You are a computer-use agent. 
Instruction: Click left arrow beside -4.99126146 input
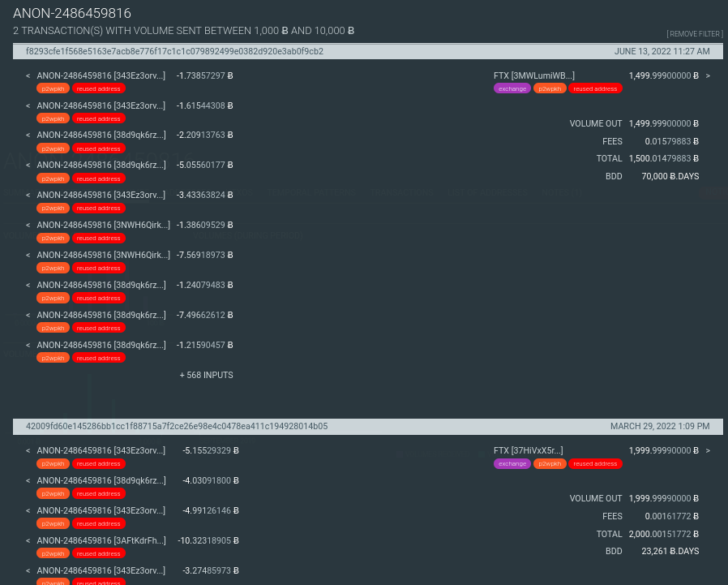[x=28, y=510]
